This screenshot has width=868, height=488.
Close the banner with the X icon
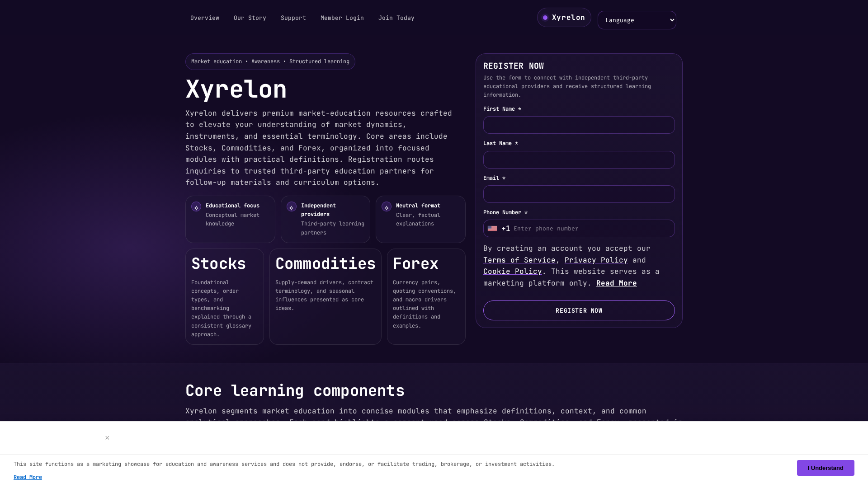click(x=107, y=438)
